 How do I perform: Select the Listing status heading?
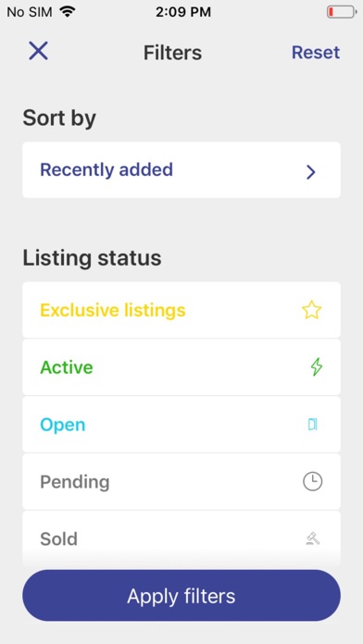tap(92, 258)
